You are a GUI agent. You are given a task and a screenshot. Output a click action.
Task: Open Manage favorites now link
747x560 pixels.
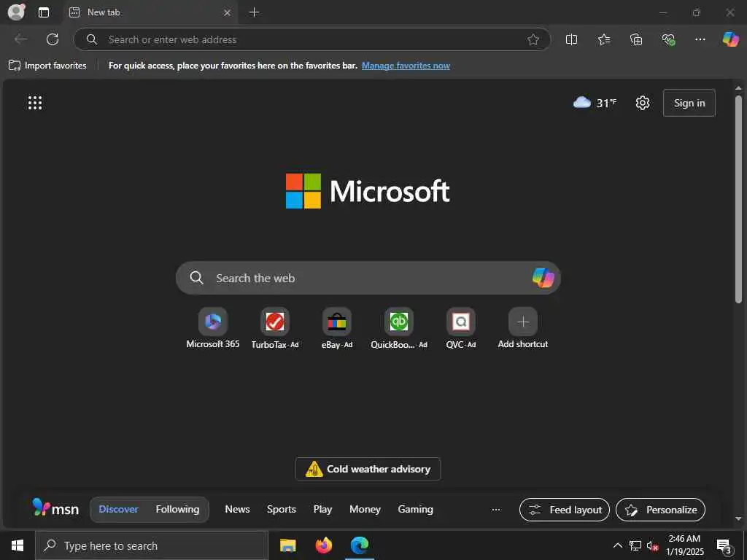(406, 66)
